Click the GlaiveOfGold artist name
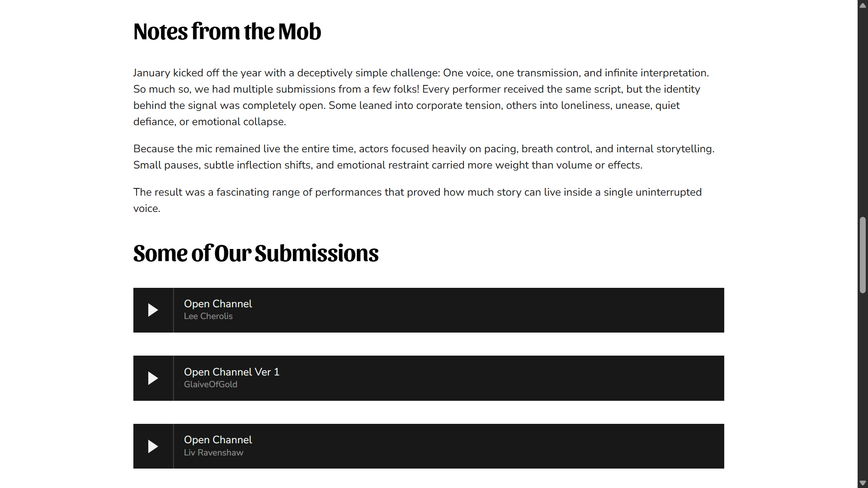Viewport: 868px width, 488px height. pyautogui.click(x=210, y=385)
